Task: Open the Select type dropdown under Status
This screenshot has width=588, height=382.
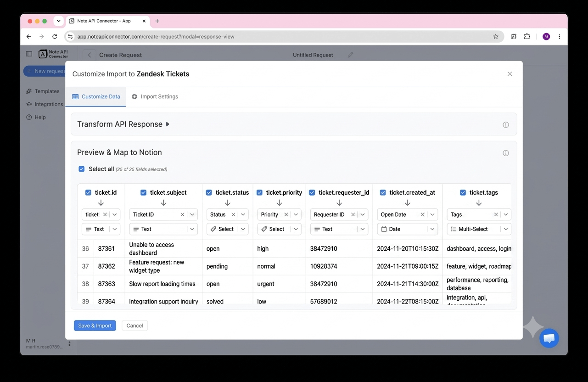Action: (x=227, y=229)
